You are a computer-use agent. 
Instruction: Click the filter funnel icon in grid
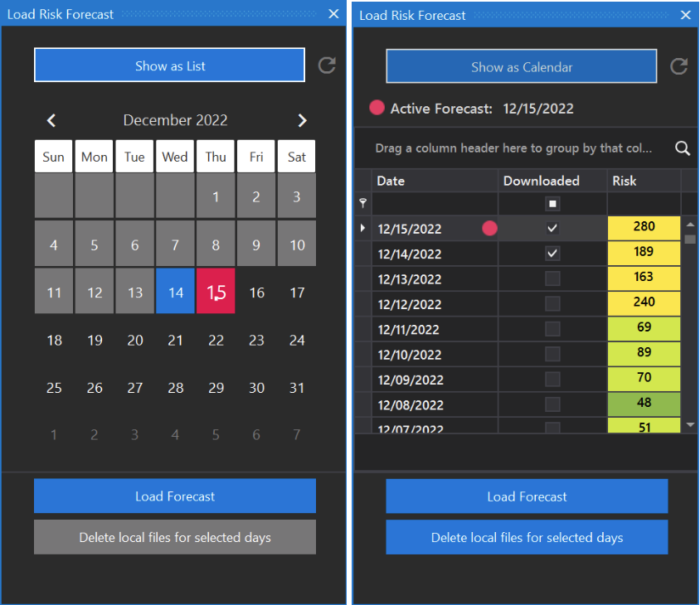362,203
